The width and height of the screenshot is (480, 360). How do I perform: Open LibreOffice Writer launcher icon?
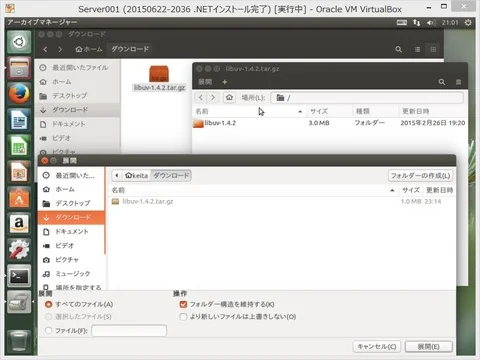coord(19,120)
